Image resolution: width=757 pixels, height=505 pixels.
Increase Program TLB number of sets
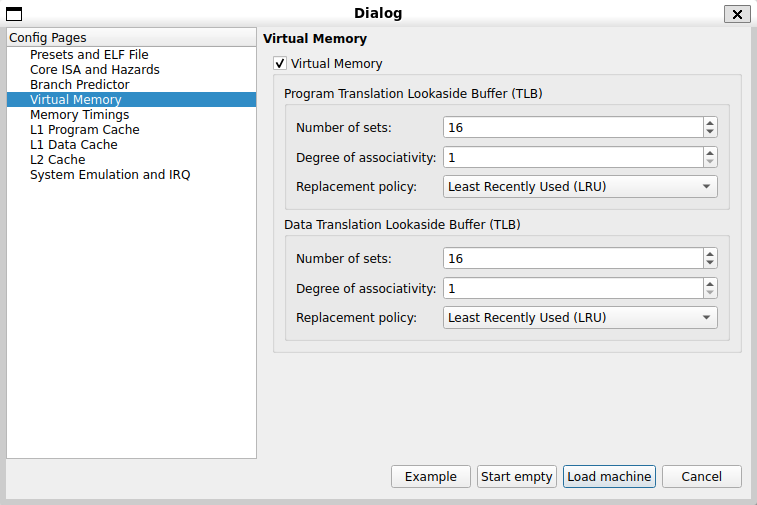pyautogui.click(x=710, y=123)
